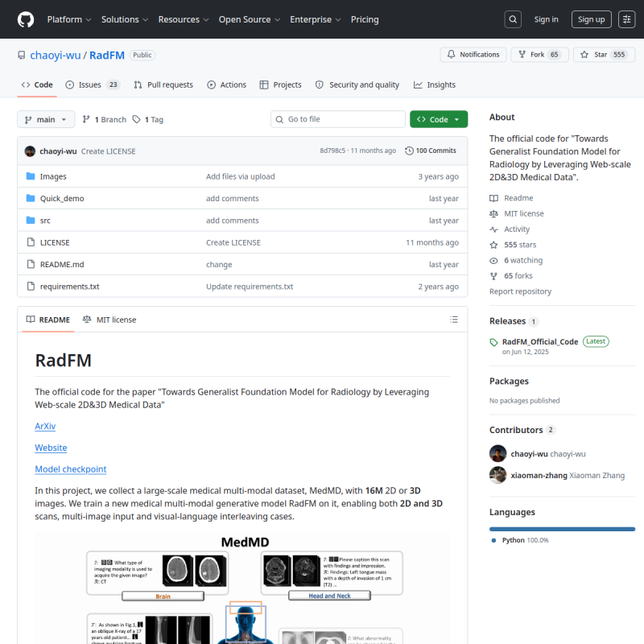Switch to the Pull requests tab
Screen dimensions: 644x644
click(163, 85)
